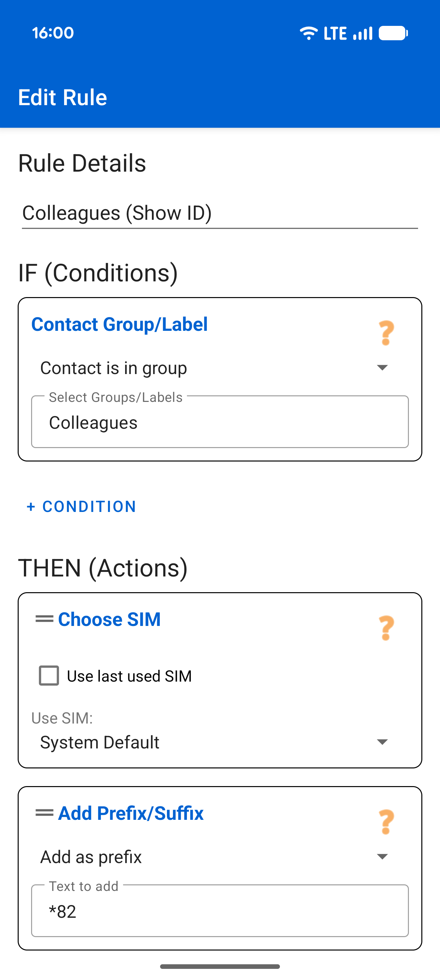Open help for Contact Group/Label condition
This screenshot has height=980, width=440.
386,333
